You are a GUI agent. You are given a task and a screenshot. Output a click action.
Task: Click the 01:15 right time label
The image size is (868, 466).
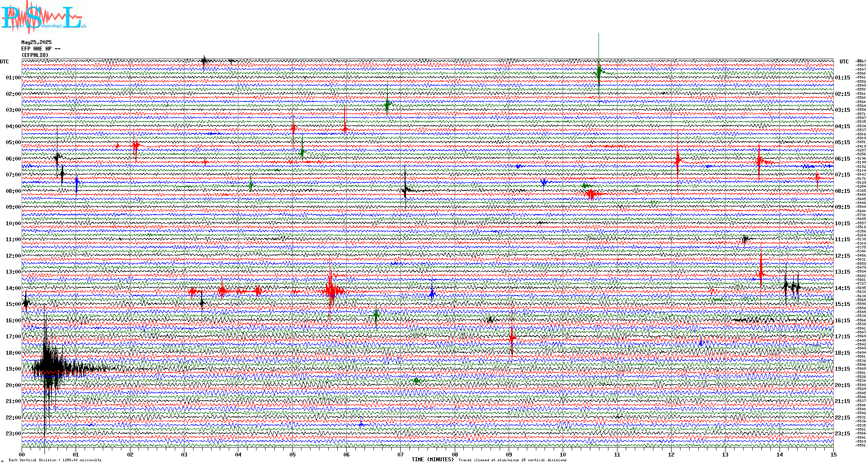click(x=842, y=78)
